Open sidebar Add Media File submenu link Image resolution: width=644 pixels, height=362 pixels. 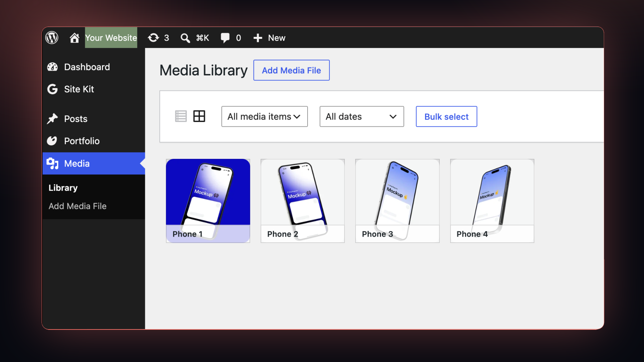pos(77,206)
